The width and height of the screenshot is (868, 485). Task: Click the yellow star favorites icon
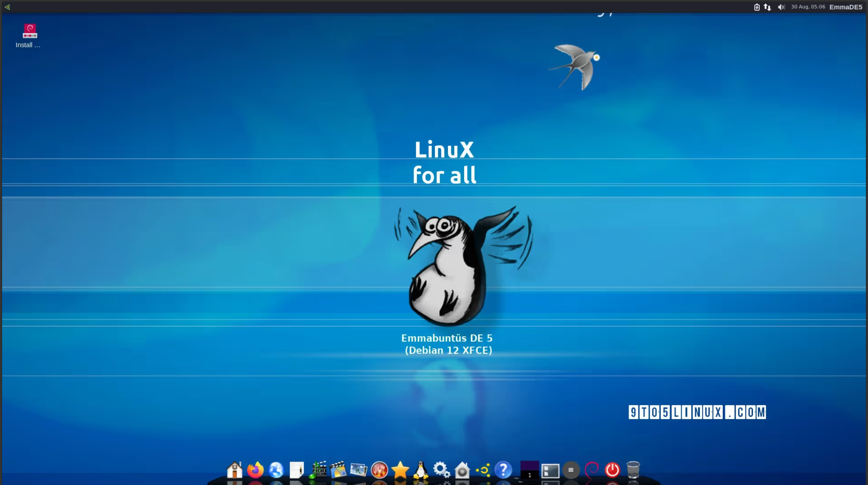point(400,470)
